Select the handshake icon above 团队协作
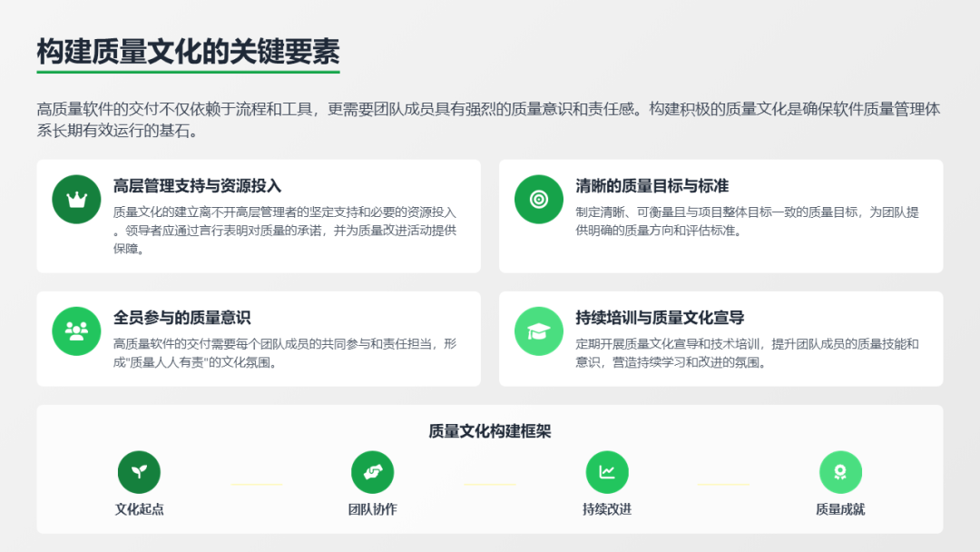The image size is (980, 552). point(372,472)
